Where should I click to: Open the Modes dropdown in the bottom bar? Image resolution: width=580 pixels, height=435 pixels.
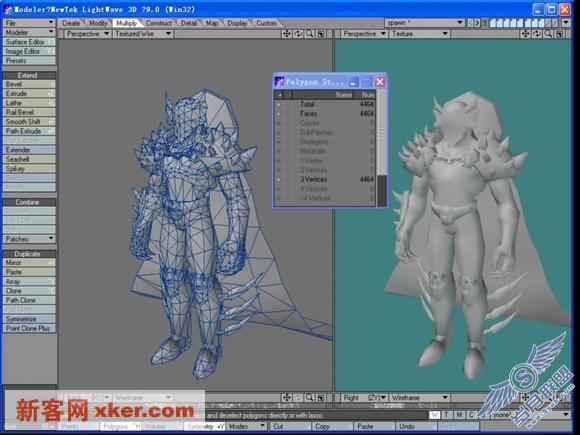(246, 426)
